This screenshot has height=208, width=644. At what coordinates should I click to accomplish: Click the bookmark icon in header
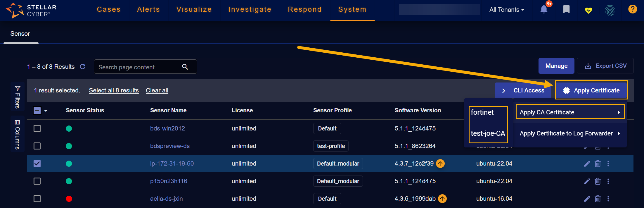(566, 9)
